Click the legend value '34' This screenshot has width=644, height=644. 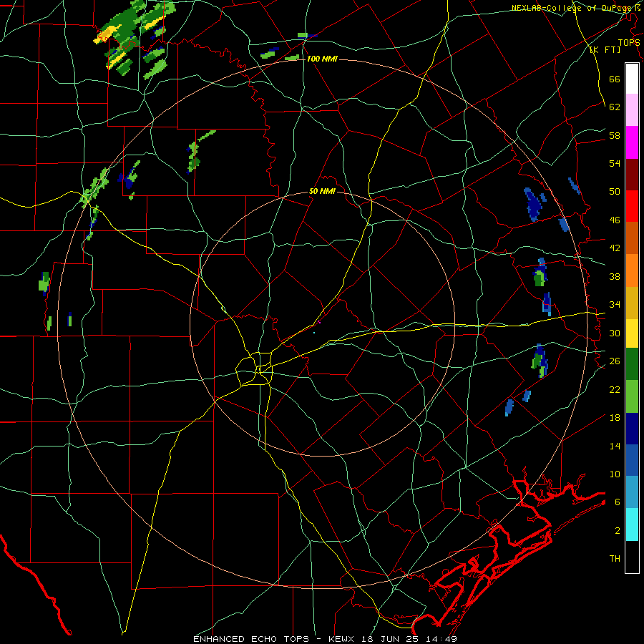(615, 305)
